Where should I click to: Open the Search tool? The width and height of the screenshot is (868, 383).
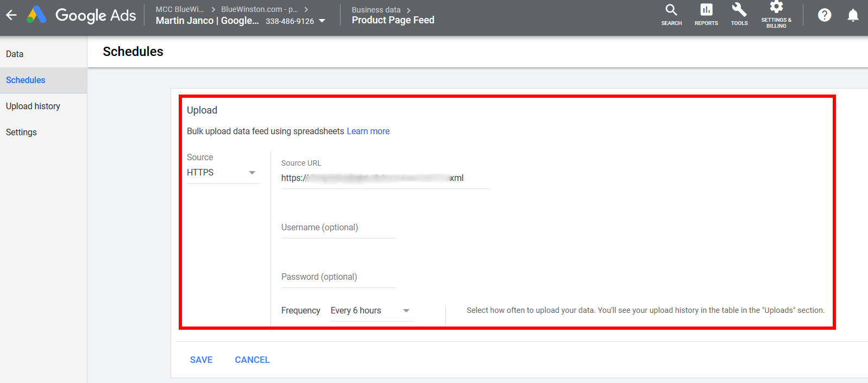tap(671, 15)
